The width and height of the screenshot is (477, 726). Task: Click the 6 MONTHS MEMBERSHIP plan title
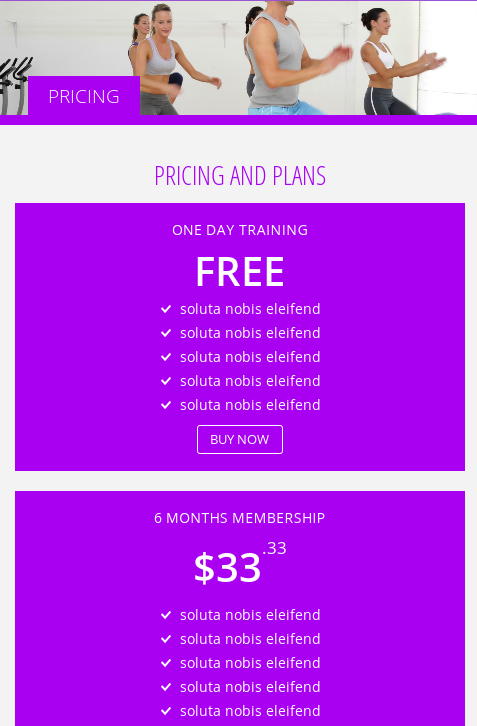[239, 518]
